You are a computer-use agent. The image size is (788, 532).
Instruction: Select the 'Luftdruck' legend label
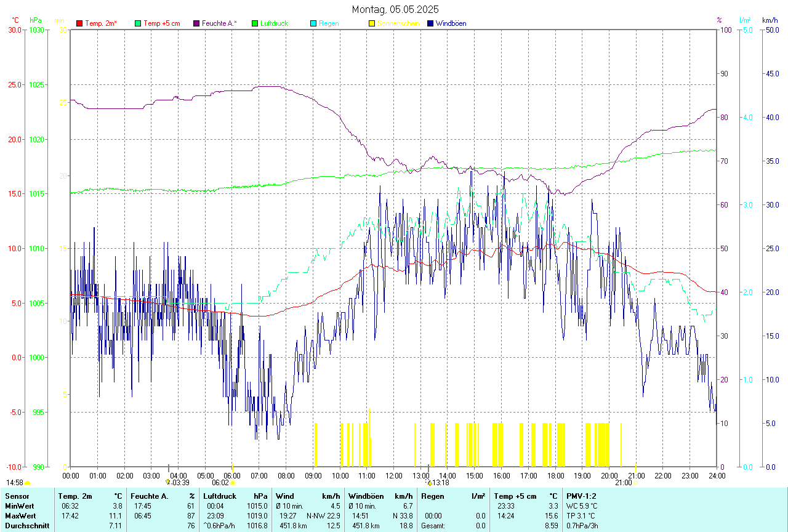(x=275, y=23)
